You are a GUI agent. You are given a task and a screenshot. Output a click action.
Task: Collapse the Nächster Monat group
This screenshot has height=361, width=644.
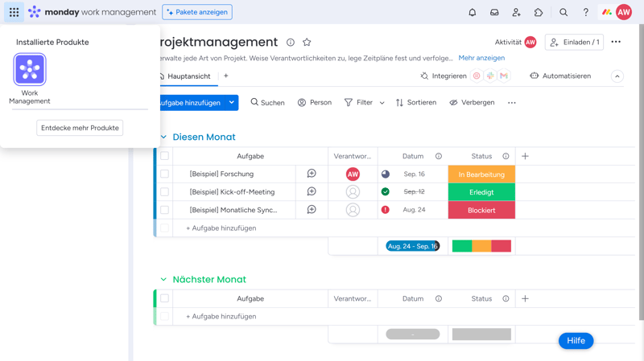[163, 280]
